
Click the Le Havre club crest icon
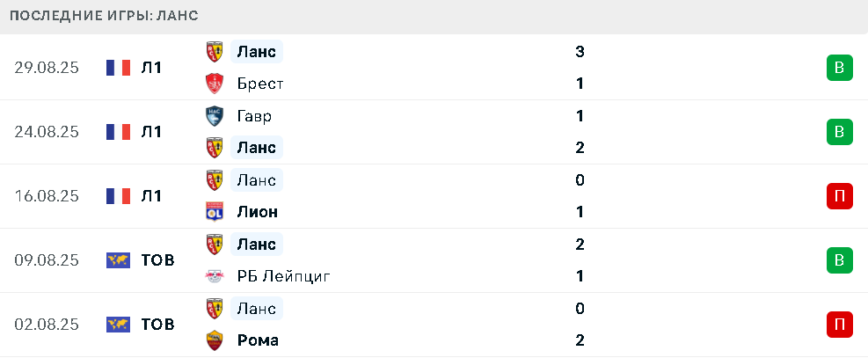(x=215, y=116)
